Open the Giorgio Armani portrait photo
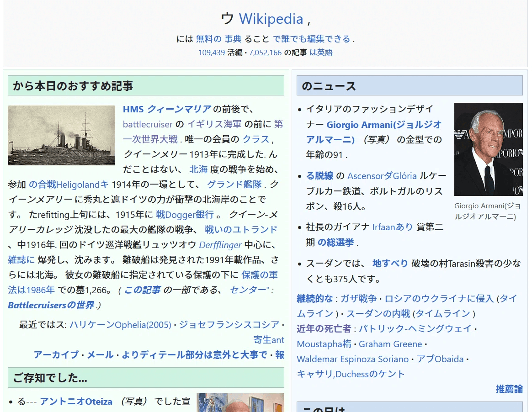532x412 pixels. point(488,149)
